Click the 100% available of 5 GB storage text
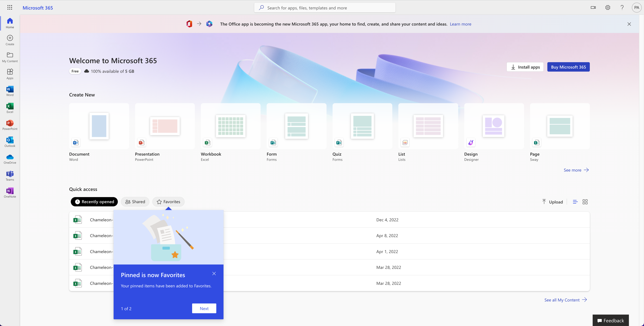This screenshot has height=326, width=644. pos(112,71)
